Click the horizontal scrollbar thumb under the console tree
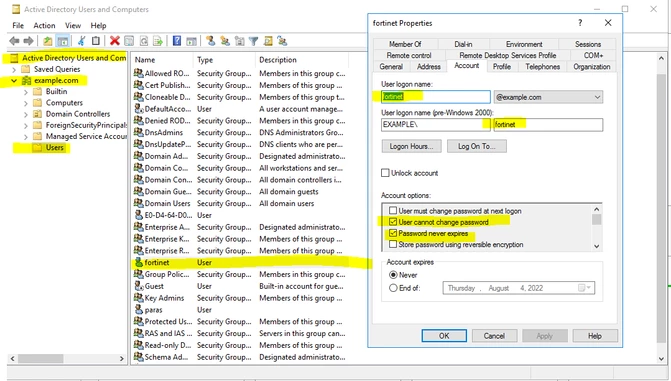671x381 pixels. click(x=41, y=358)
